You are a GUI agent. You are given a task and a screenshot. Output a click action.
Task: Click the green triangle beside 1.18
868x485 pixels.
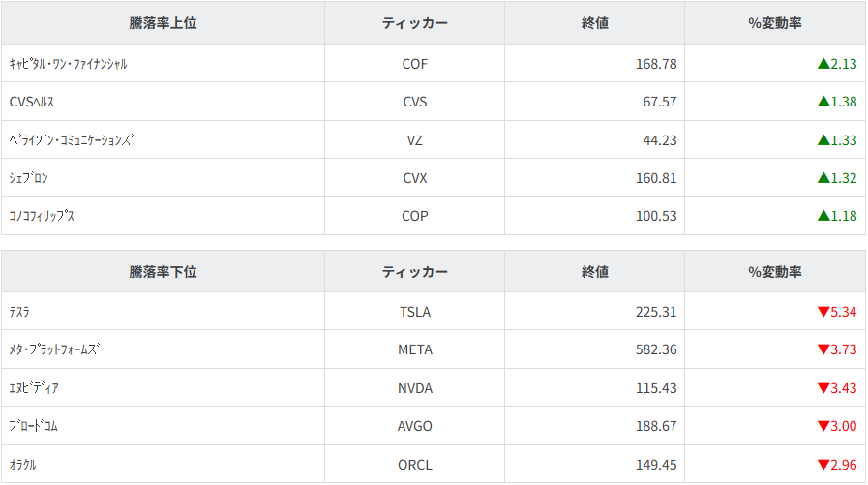[x=823, y=216]
